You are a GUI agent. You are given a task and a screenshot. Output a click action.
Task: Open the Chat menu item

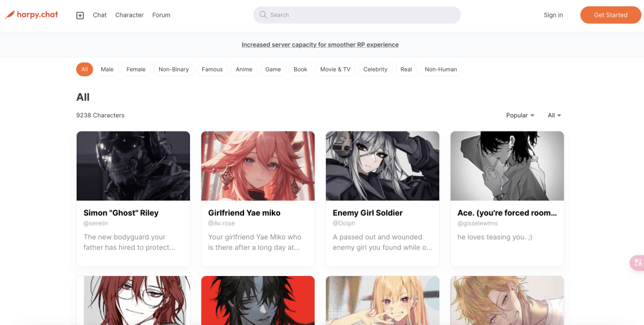100,15
